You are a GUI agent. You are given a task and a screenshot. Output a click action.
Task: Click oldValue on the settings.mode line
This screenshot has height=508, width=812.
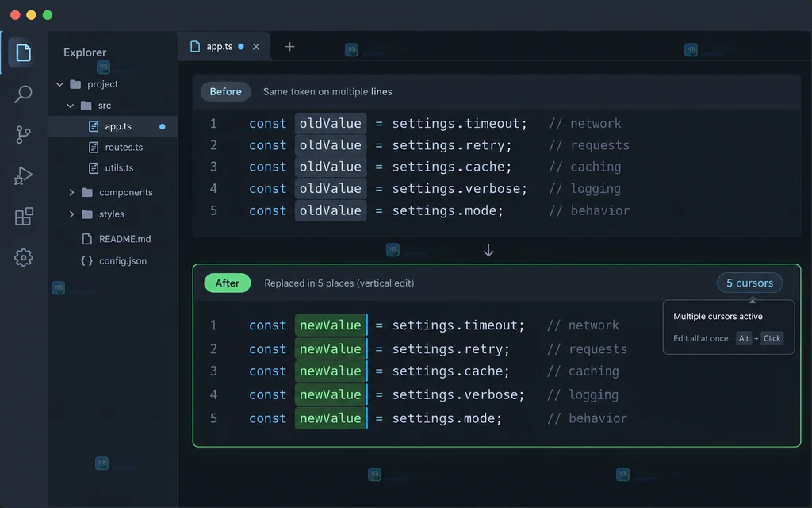point(331,210)
